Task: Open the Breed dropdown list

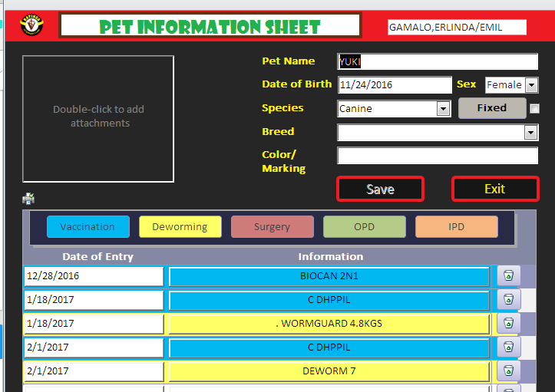Action: (x=530, y=133)
